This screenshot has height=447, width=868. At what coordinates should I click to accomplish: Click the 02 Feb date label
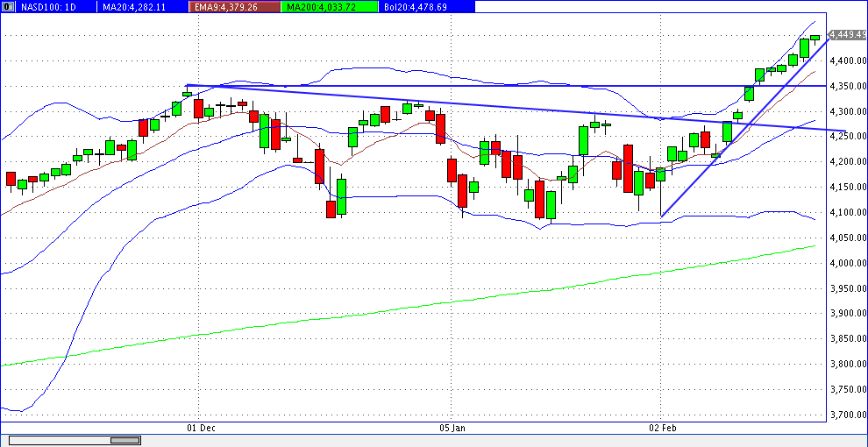pyautogui.click(x=663, y=428)
